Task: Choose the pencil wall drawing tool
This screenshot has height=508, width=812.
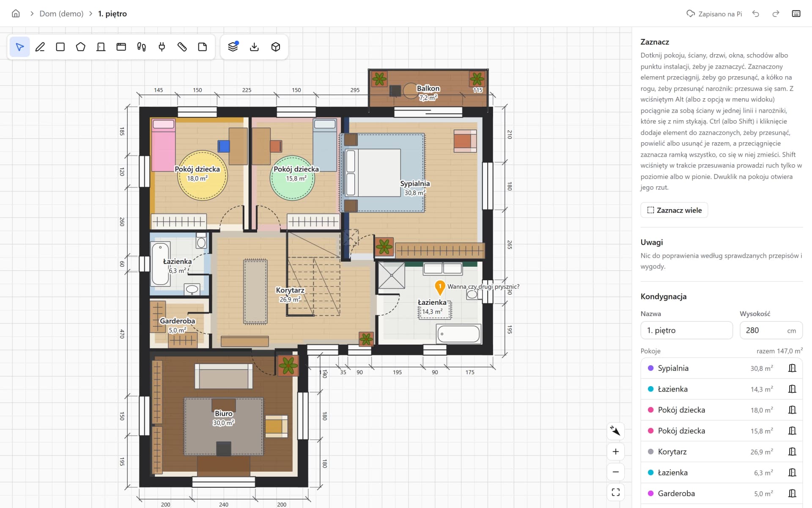Action: pyautogui.click(x=40, y=47)
